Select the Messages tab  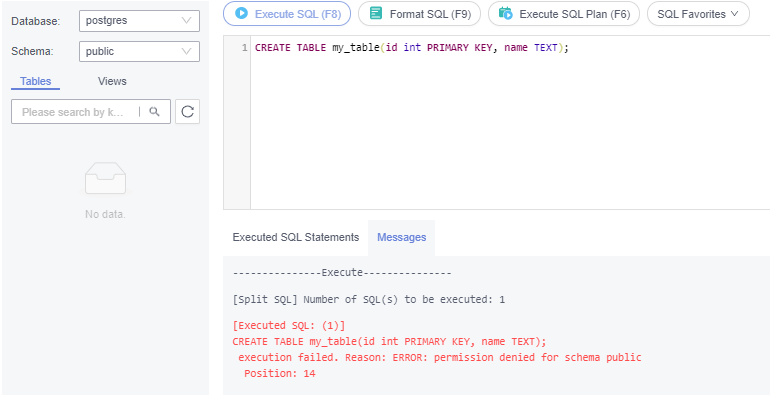[401, 237]
